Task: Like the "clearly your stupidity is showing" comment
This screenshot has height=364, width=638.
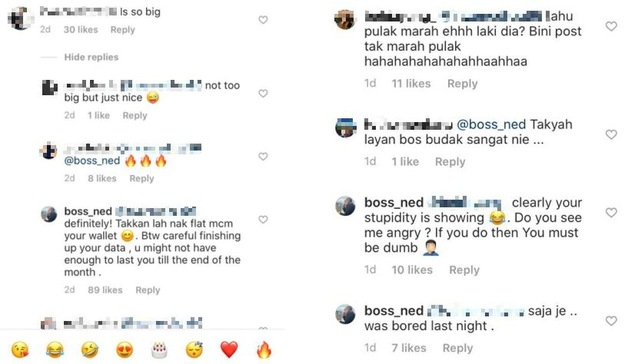Action: click(611, 213)
